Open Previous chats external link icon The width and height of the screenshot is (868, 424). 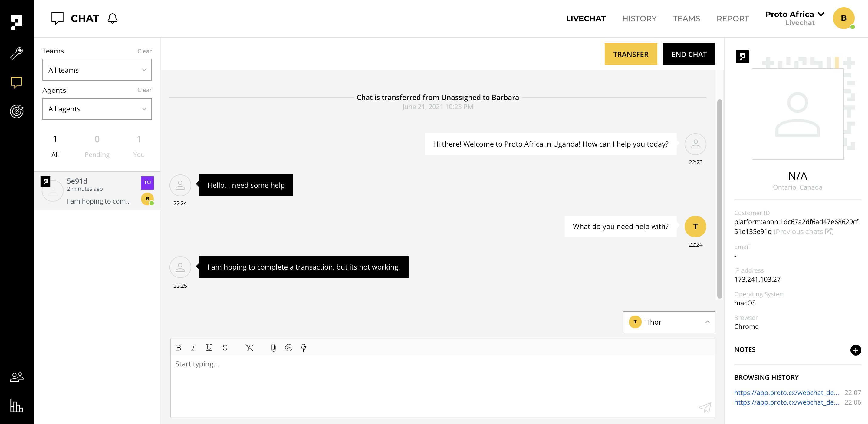[828, 231]
